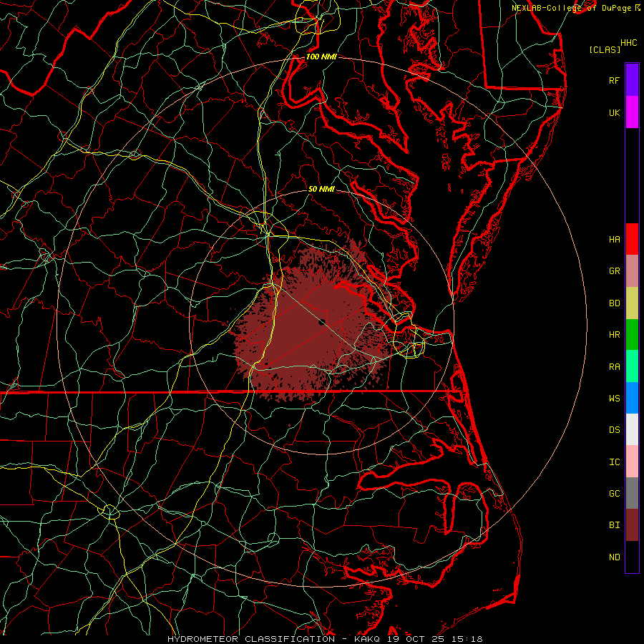Click the 'UK' legend label
This screenshot has height=644, width=644.
614,112
